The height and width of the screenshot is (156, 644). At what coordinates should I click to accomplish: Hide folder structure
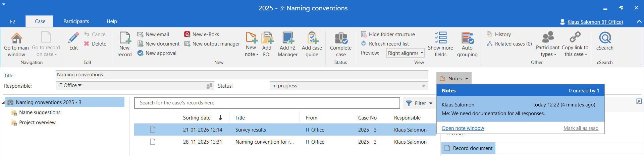click(x=388, y=34)
